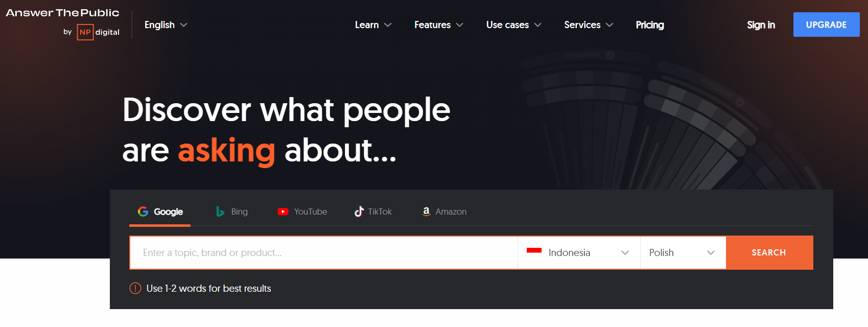Click the Google logo icon in the search tabs
The width and height of the screenshot is (868, 327).
pos(143,212)
